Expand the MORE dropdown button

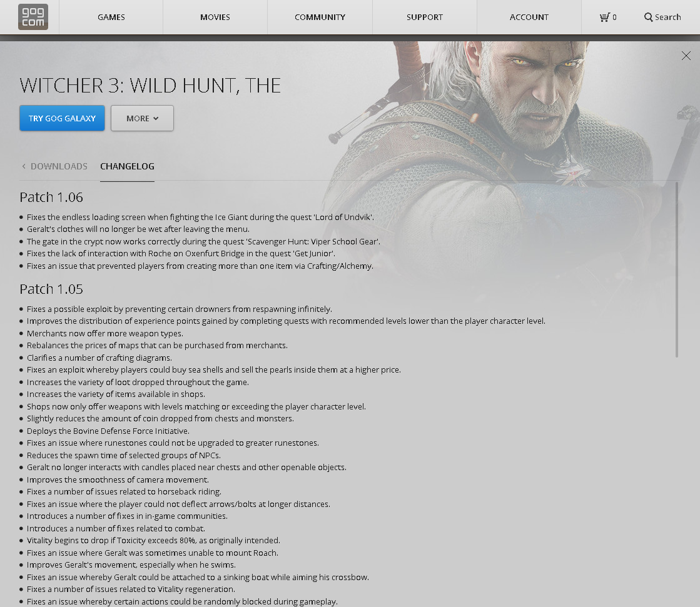[143, 118]
